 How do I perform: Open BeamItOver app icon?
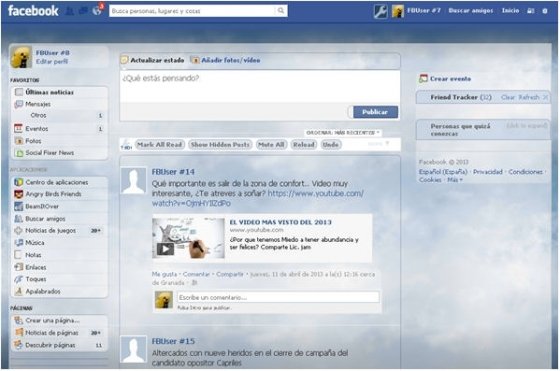click(x=18, y=206)
